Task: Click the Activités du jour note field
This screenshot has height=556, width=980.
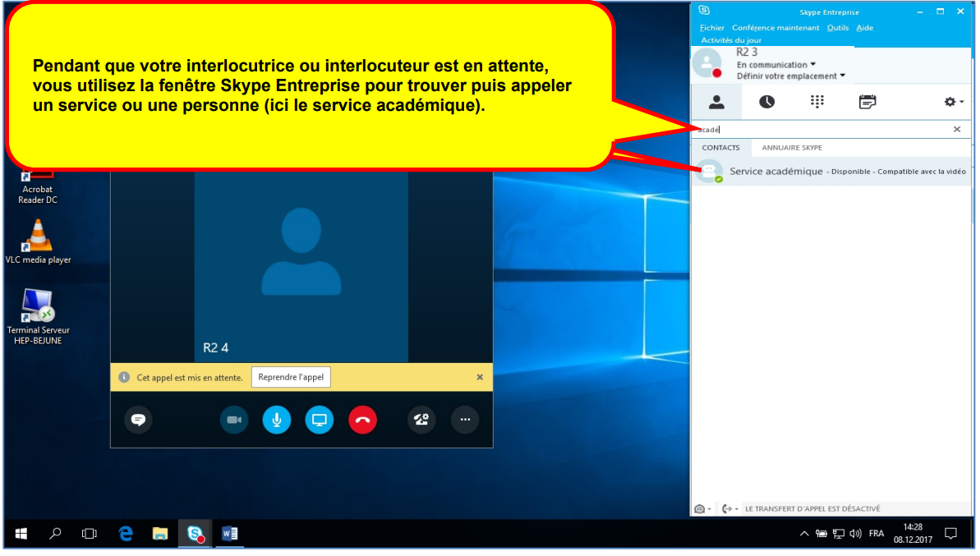Action: click(730, 40)
